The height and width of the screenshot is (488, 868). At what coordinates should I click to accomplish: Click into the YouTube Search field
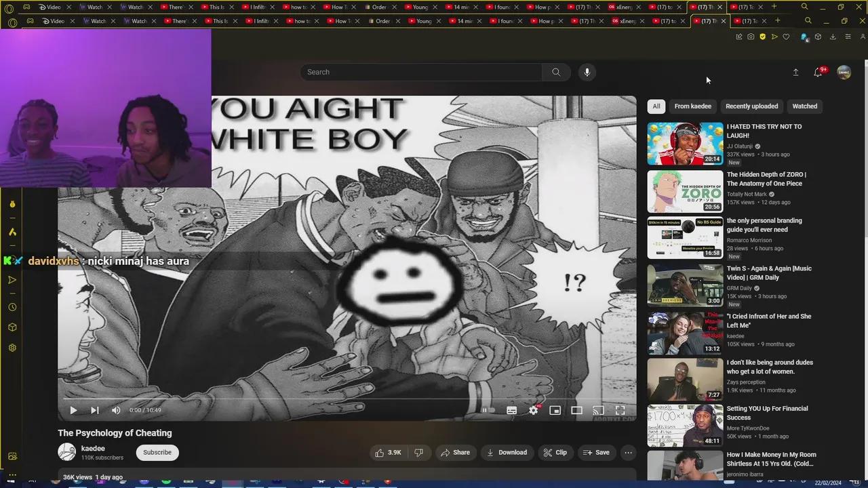point(420,72)
